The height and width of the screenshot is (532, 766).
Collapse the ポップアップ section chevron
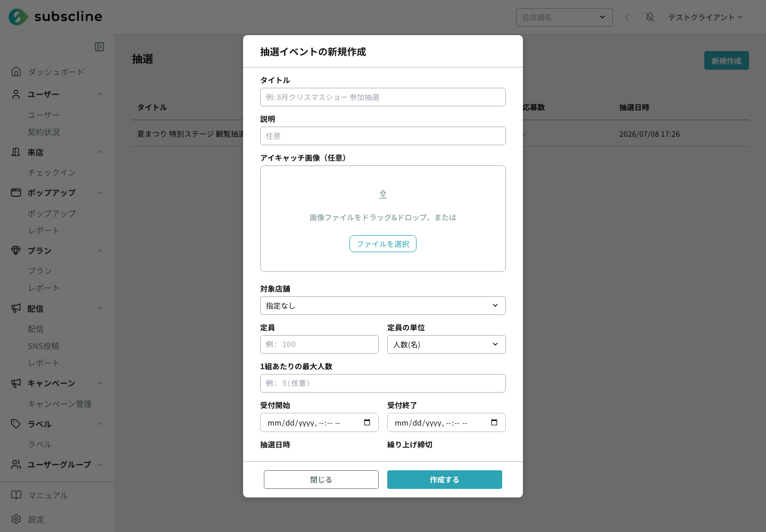tap(99, 193)
